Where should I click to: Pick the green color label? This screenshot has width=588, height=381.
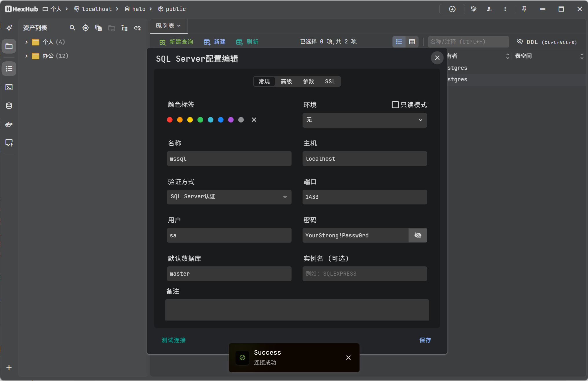tap(200, 120)
